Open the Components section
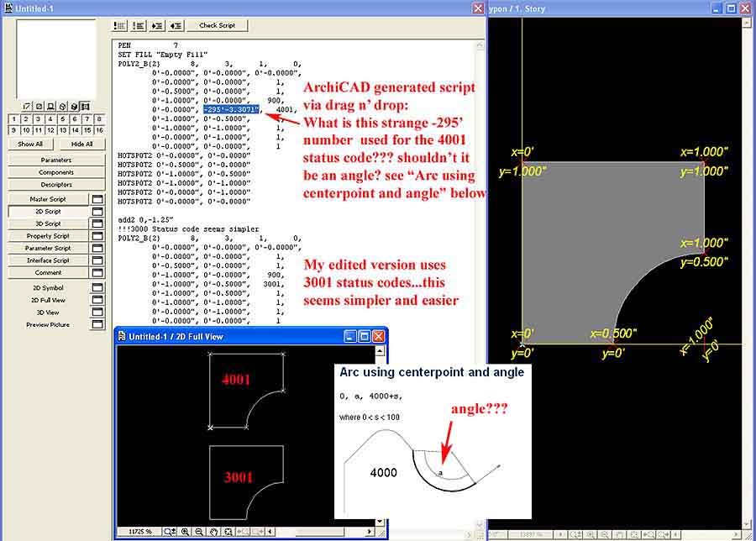 point(56,172)
